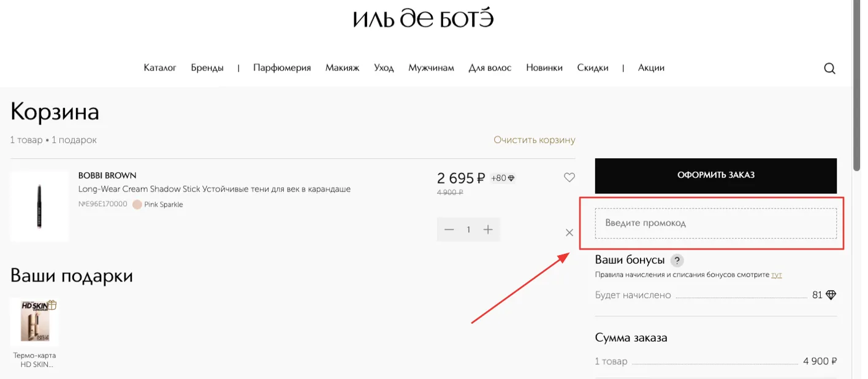This screenshot has height=379, width=868.
Task: Open Для волос category
Action: [x=490, y=67]
